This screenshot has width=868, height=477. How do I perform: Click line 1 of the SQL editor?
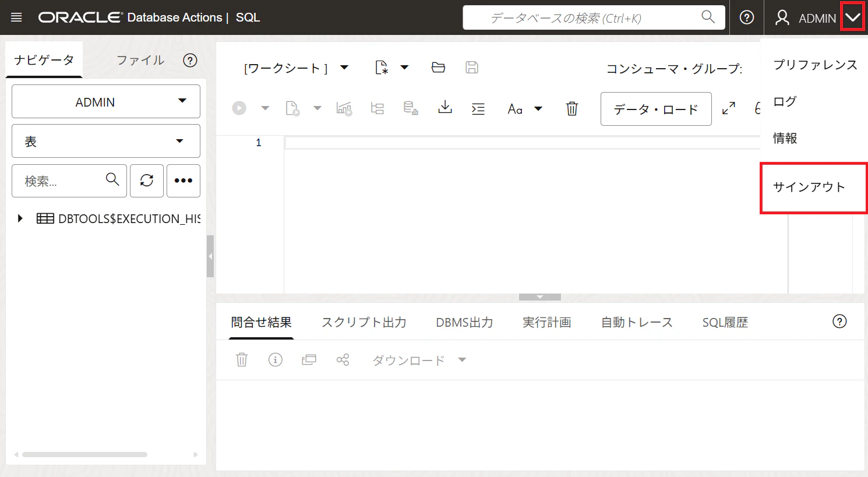coord(521,143)
